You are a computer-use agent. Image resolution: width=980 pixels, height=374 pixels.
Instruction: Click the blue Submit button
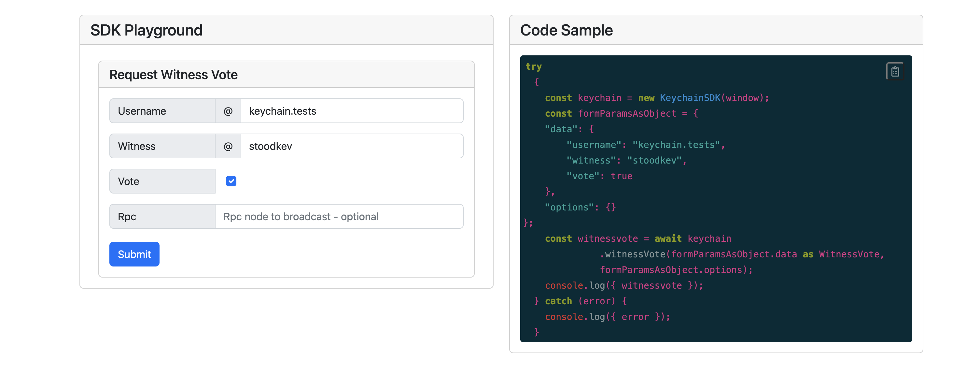tap(134, 254)
